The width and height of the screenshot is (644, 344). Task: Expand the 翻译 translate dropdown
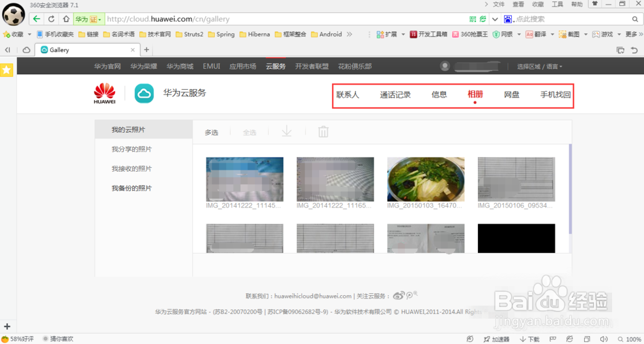(552, 34)
